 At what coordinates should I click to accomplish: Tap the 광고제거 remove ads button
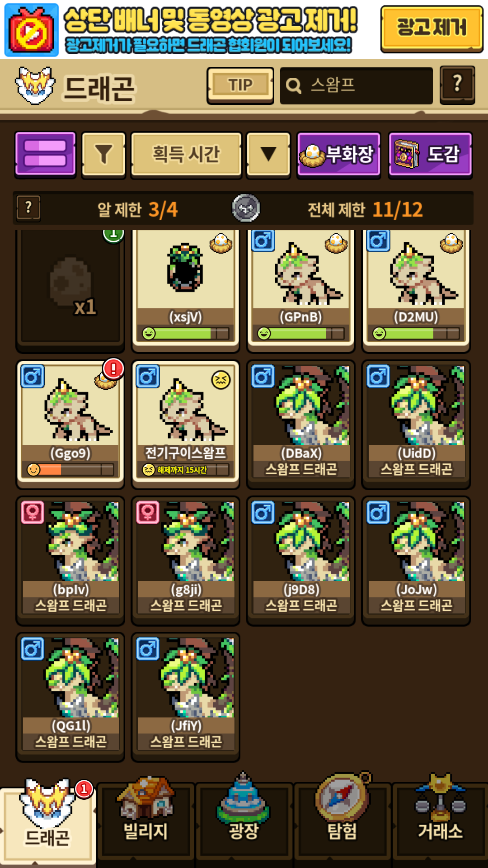coord(432,29)
